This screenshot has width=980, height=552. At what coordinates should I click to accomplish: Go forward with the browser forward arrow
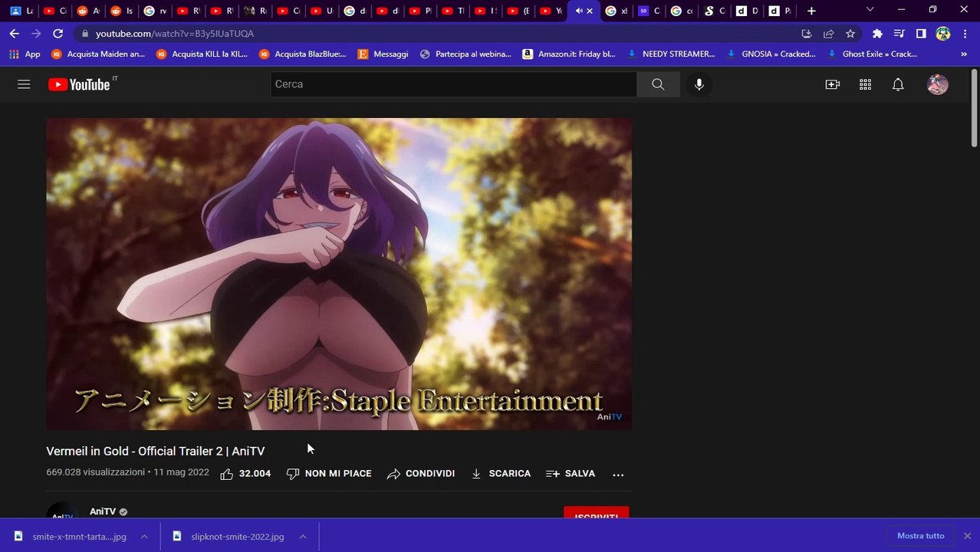point(36,34)
